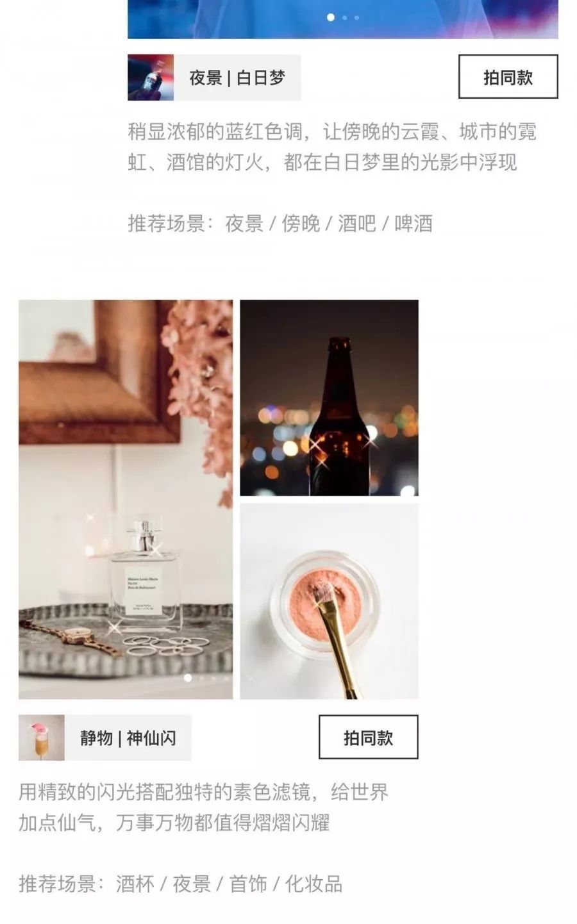The width and height of the screenshot is (577, 924).
Task: Open the 静物 | 神仙闪 cocktail thumbnail icon
Action: [42, 738]
